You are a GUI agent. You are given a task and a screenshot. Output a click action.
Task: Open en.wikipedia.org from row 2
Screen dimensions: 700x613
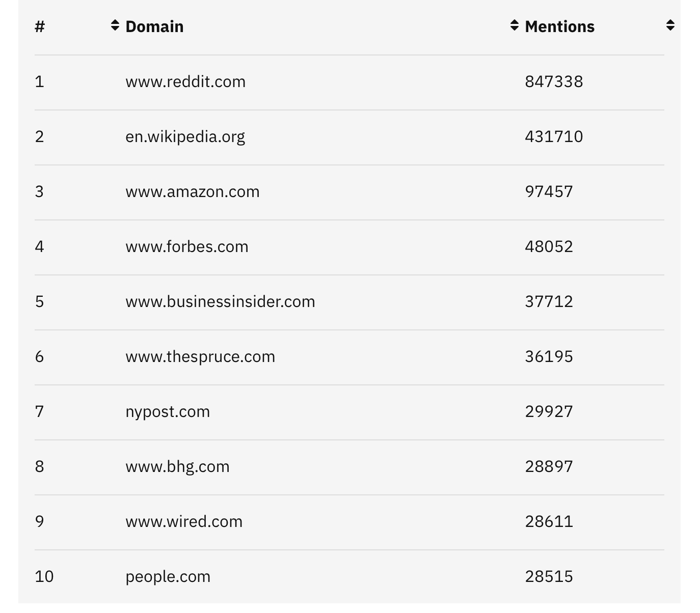(185, 136)
